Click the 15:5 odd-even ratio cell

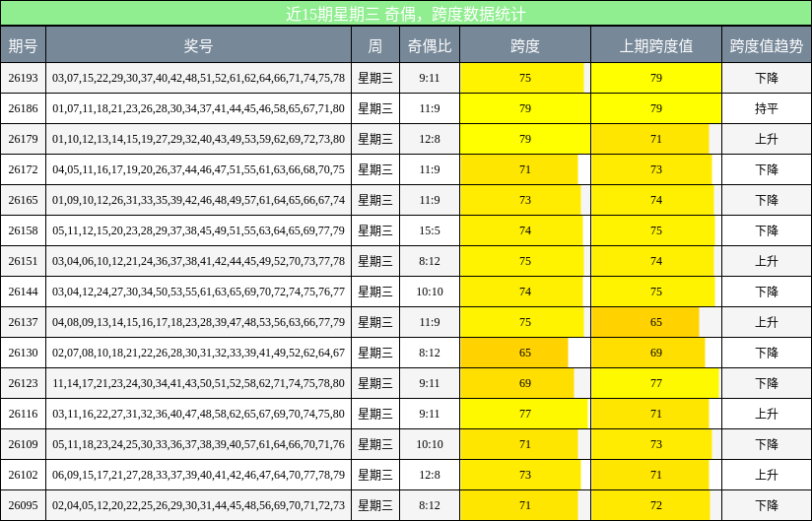pos(430,230)
